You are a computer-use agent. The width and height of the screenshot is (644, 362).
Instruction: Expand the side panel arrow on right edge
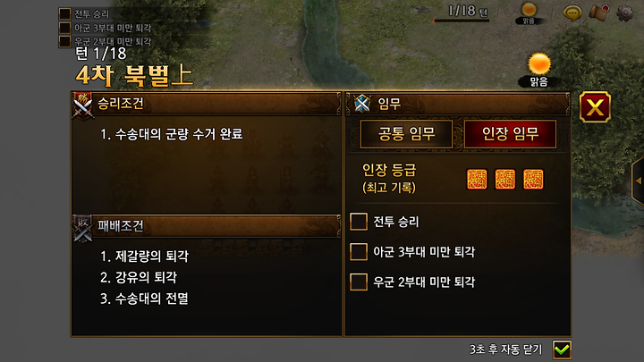[638, 181]
